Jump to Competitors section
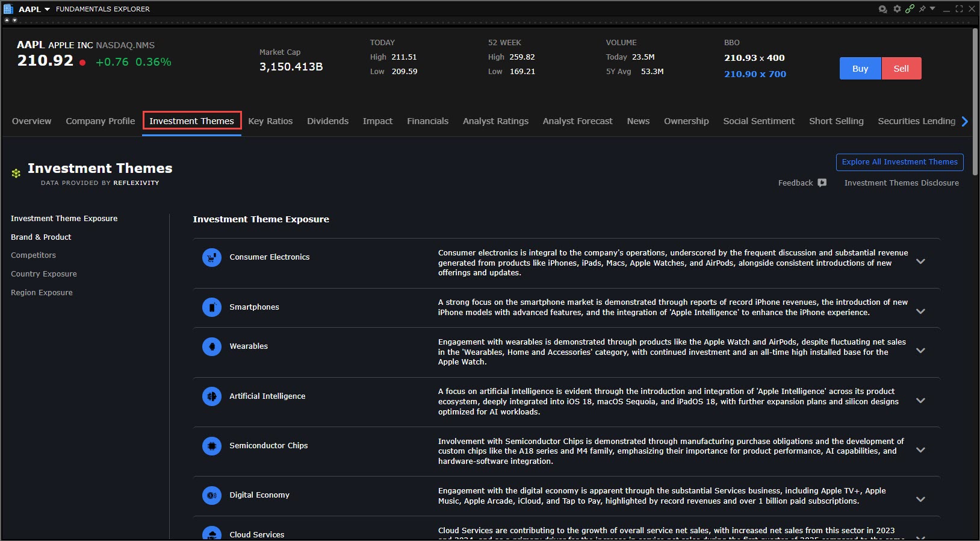Screen dimensions: 980x541 34,255
